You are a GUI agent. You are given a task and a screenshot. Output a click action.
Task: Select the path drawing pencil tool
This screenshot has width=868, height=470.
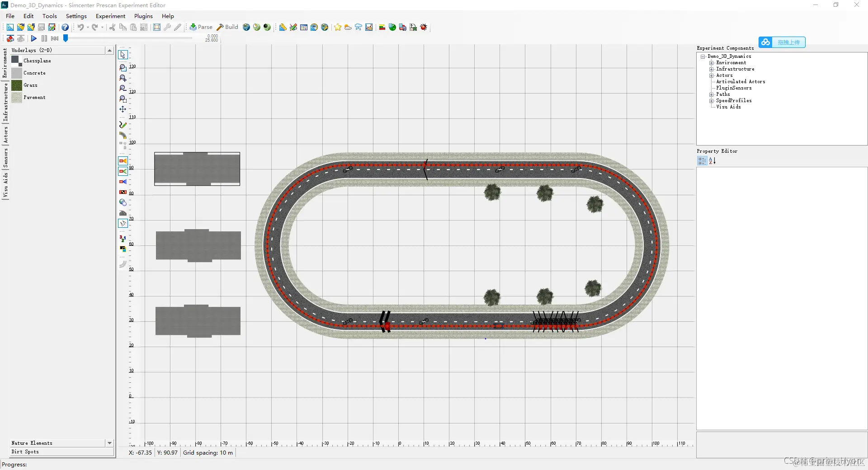(x=123, y=125)
